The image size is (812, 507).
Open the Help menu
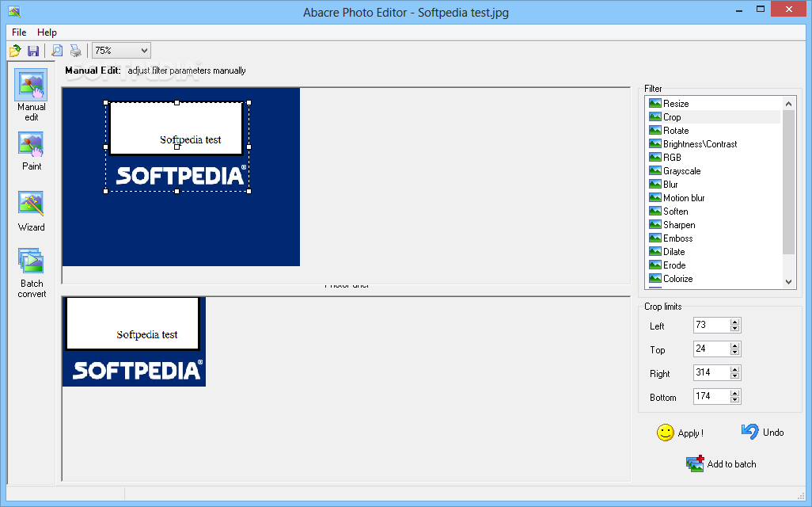[47, 32]
